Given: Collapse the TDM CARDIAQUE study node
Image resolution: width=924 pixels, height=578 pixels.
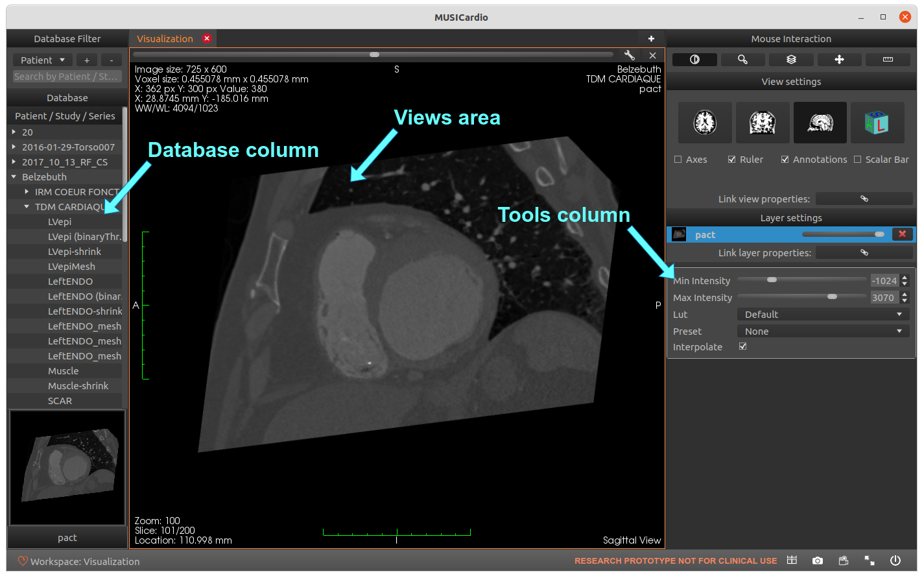Looking at the screenshot, I should (x=27, y=206).
